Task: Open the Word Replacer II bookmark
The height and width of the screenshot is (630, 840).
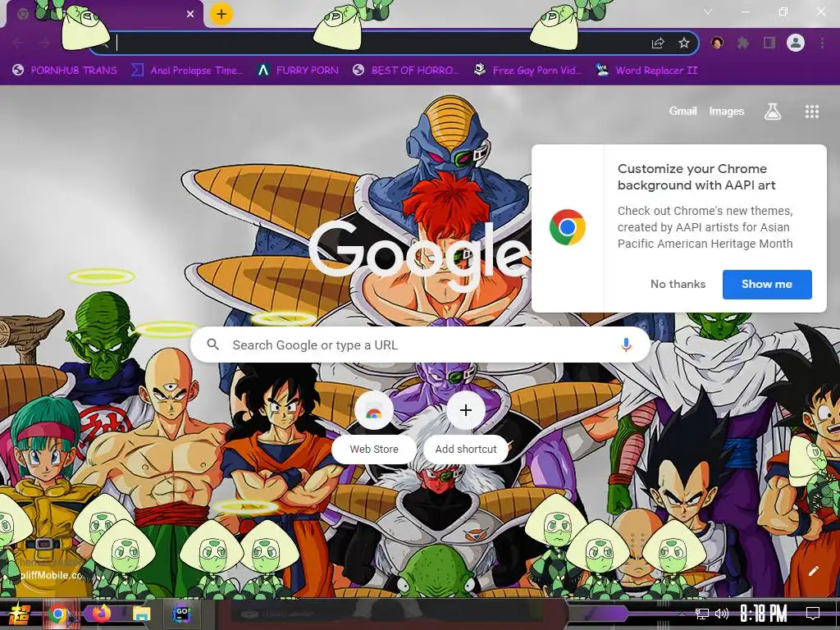Action: click(646, 71)
